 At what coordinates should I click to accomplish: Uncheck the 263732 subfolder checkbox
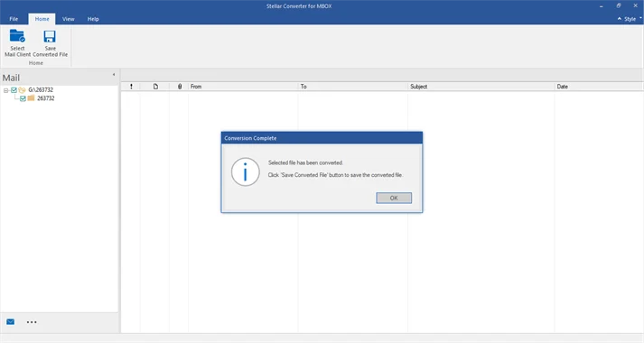coord(23,98)
